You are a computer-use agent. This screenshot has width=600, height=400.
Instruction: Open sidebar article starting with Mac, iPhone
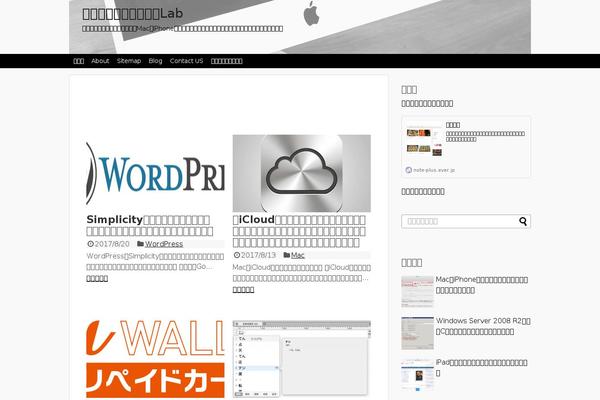pyautogui.click(x=482, y=285)
